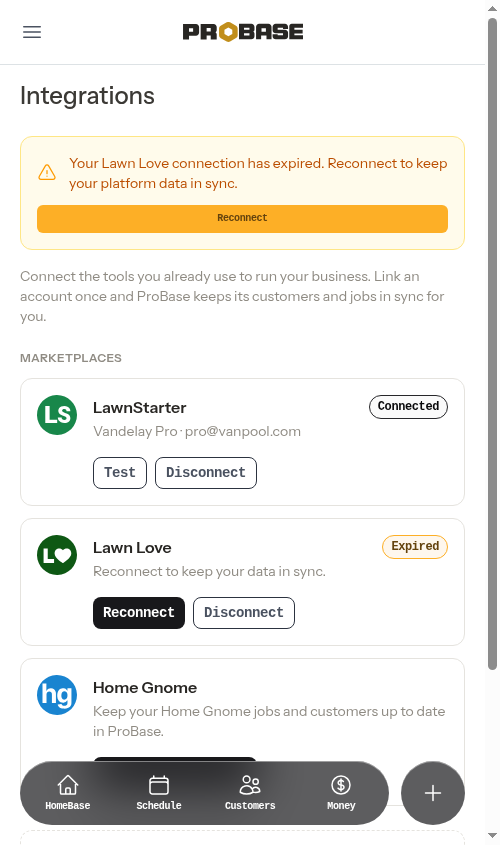Click the Lawn Love heart logo
This screenshot has height=845, width=500.
pos(57,555)
